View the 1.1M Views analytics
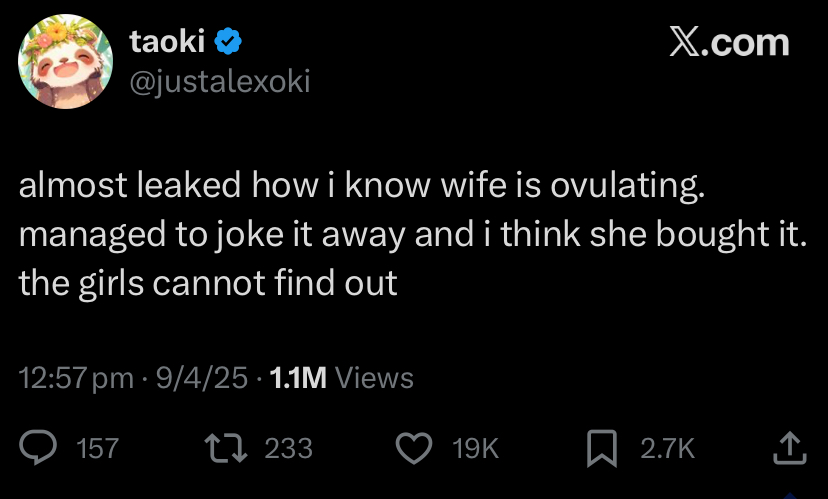The height and width of the screenshot is (499, 828). click(341, 378)
